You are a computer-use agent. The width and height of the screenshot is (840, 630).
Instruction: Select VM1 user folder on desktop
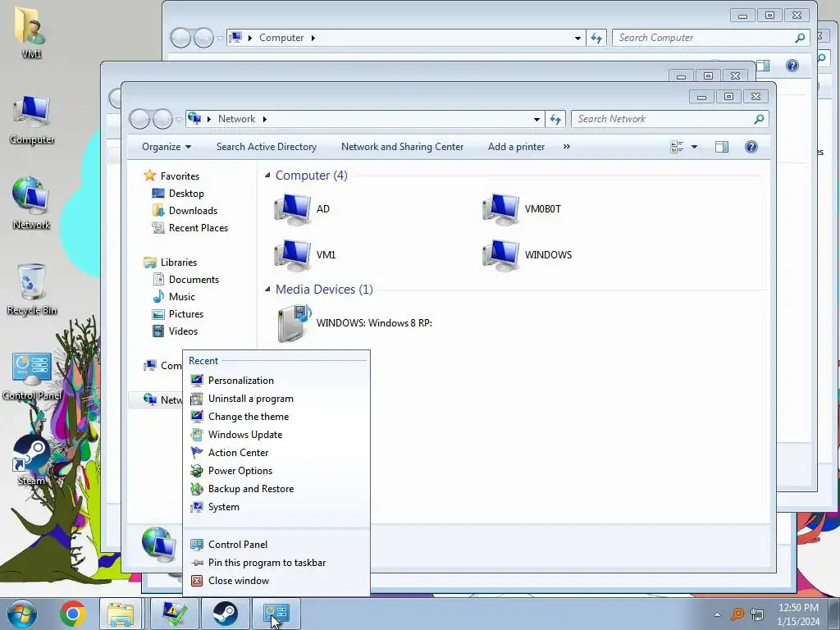31,32
